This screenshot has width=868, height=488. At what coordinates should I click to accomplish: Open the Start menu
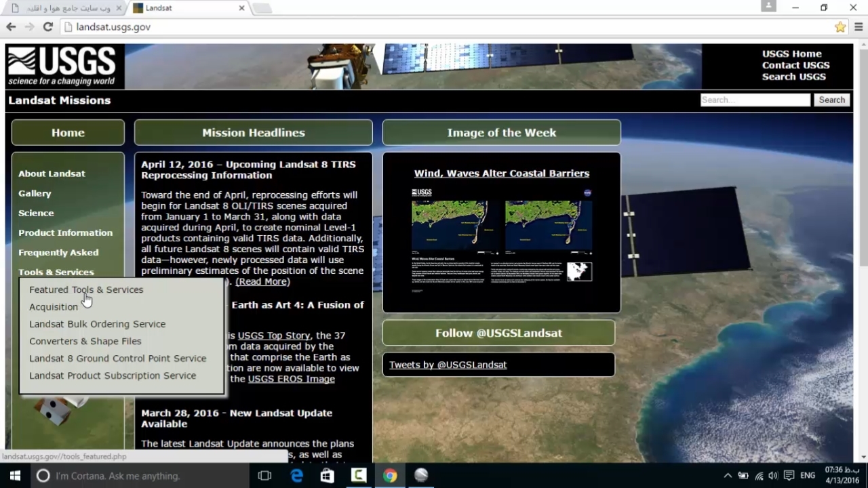point(14,475)
